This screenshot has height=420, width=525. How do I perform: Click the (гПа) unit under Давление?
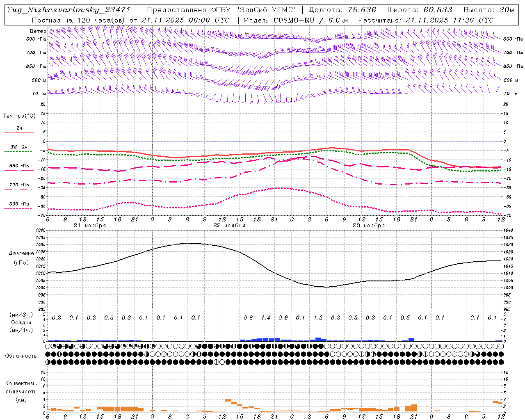point(21,263)
